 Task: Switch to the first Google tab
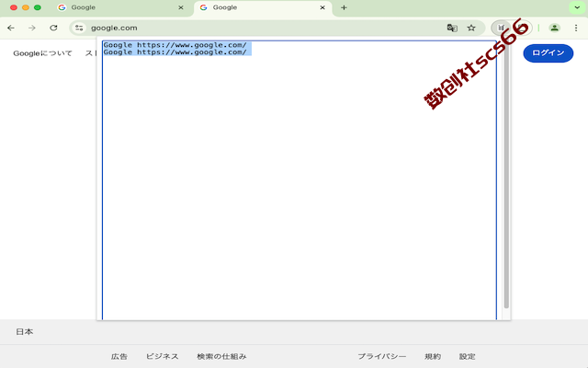[120, 8]
